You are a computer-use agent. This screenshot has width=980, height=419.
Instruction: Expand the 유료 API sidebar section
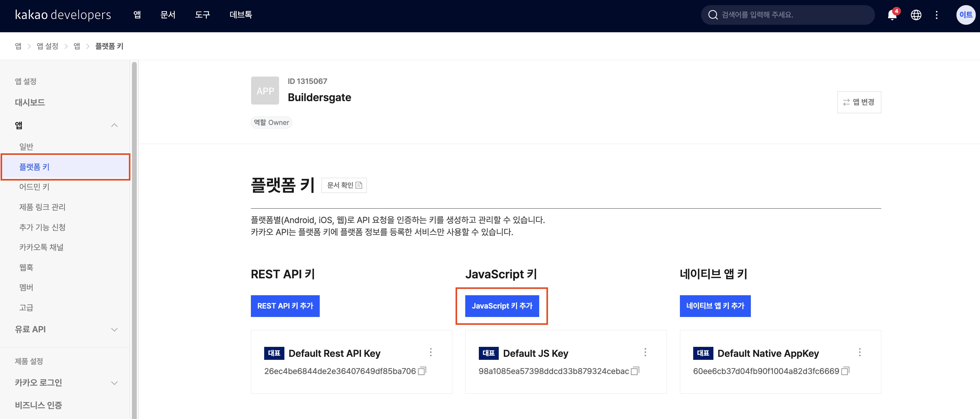point(114,330)
